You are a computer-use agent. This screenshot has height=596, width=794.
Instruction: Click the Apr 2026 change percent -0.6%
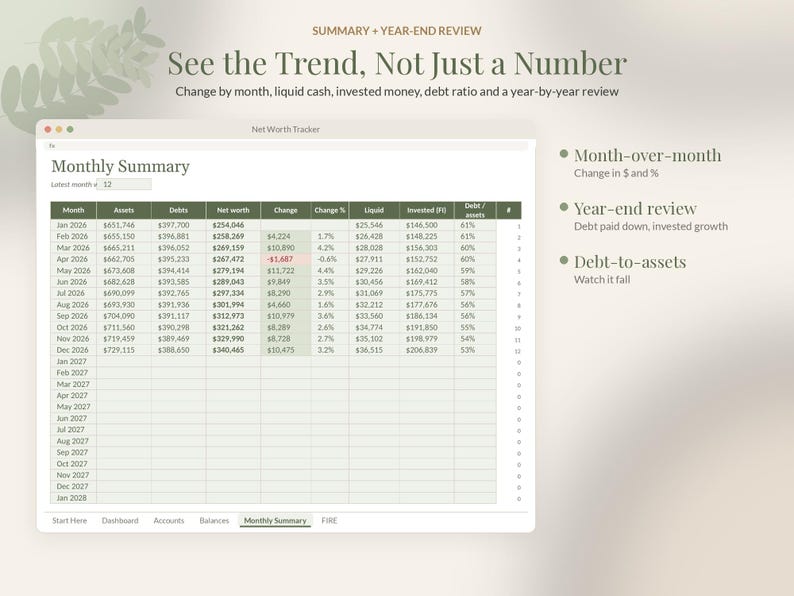[330, 259]
